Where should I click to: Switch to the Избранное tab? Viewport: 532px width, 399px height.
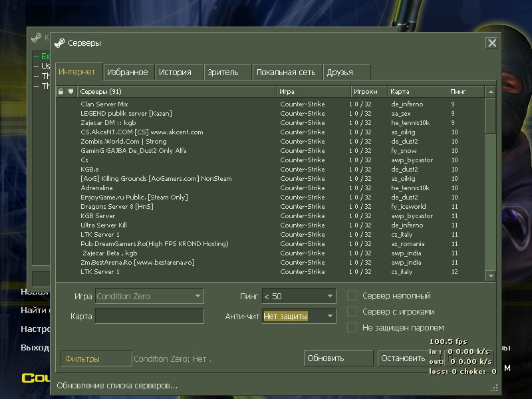128,72
